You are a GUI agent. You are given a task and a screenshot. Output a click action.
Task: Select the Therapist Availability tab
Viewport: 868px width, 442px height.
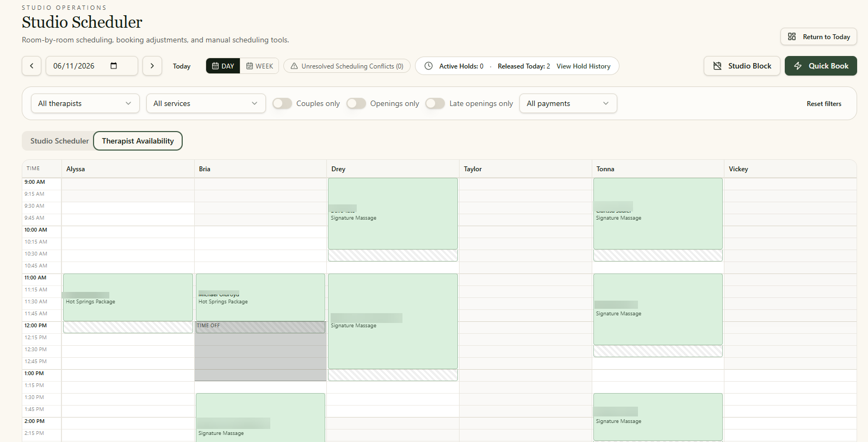click(x=138, y=141)
